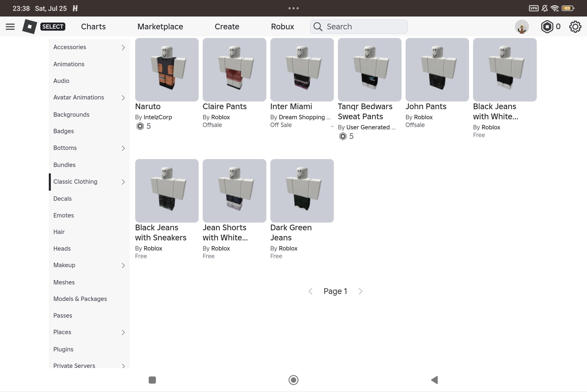This screenshot has height=392, width=587.
Task: Select the Plugins category
Action: [63, 349]
